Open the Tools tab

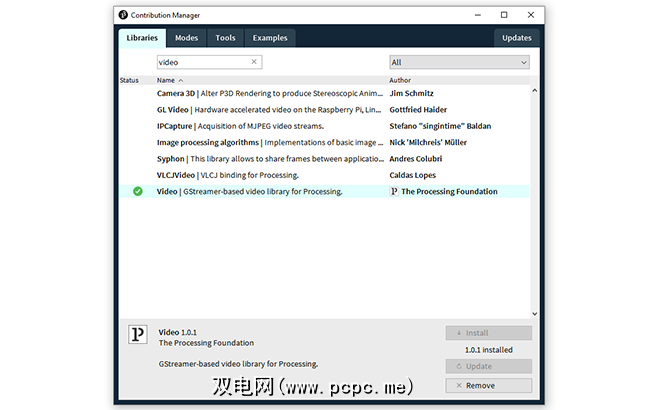click(x=225, y=38)
